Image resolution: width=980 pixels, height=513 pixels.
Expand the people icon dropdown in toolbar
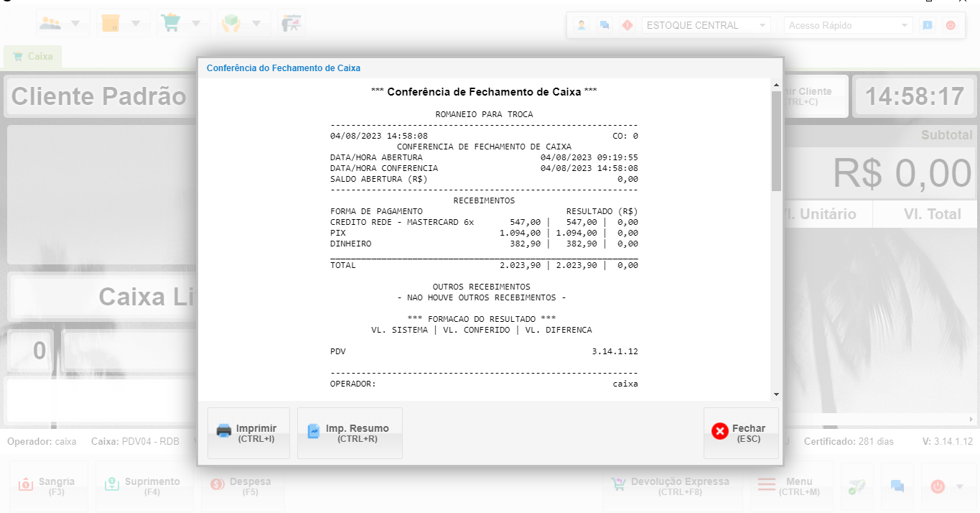75,23
